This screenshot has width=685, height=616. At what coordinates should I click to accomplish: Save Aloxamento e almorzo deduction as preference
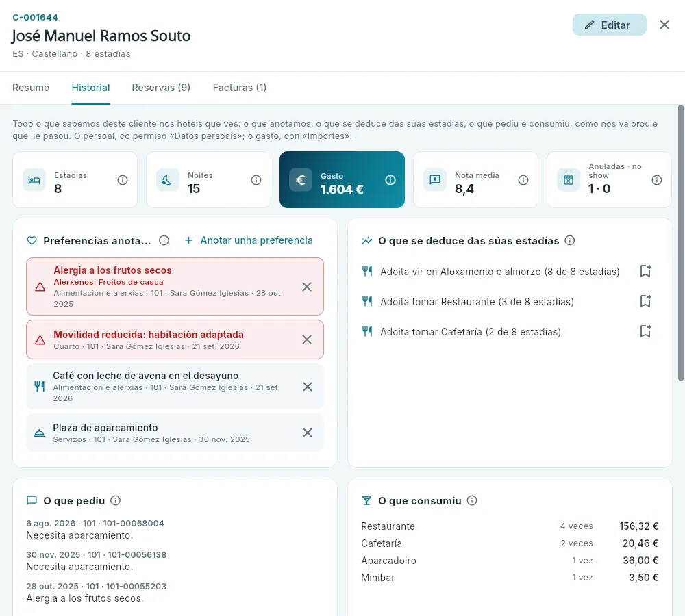pos(645,271)
